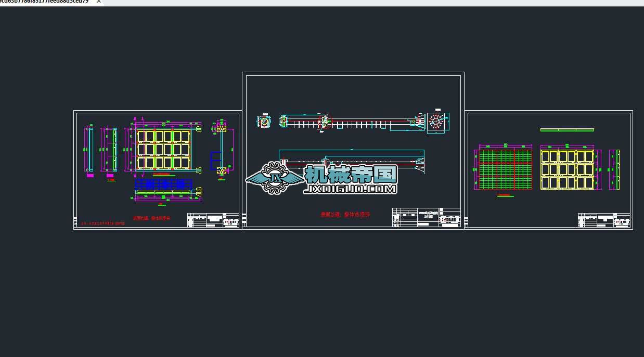Close the open drawing tab

(99, 2)
